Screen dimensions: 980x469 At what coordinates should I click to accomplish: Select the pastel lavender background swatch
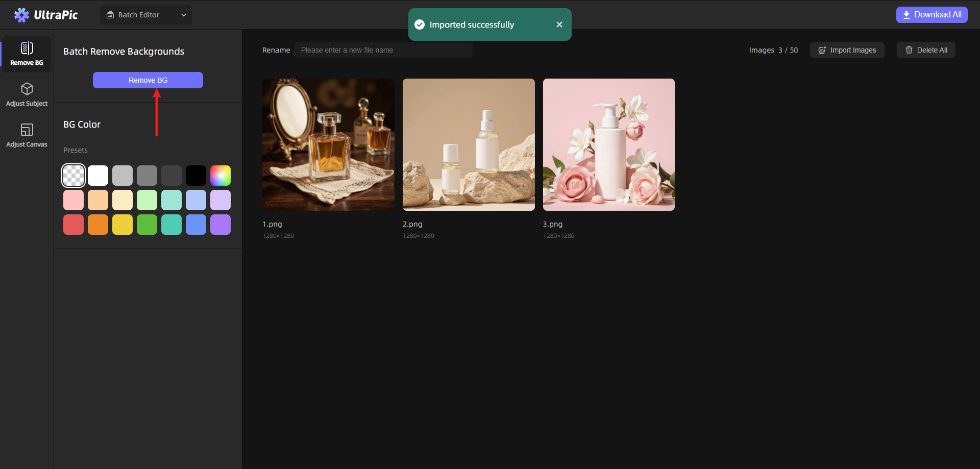[x=220, y=200]
